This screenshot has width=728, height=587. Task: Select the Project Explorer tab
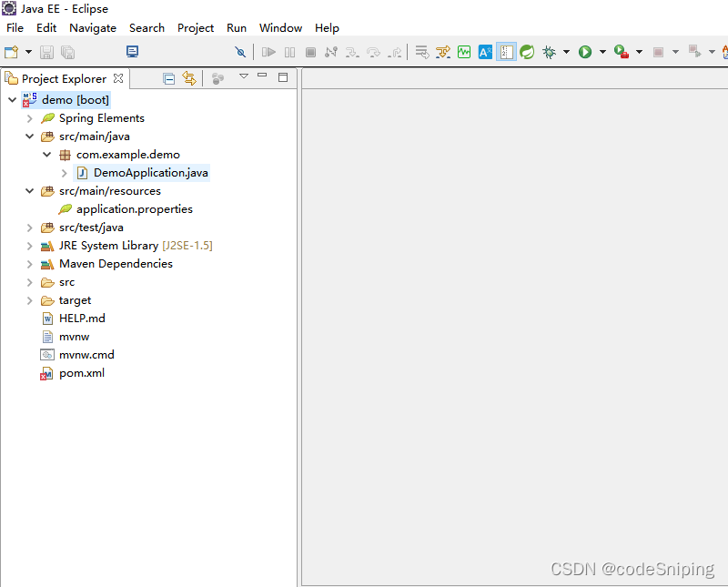click(64, 79)
